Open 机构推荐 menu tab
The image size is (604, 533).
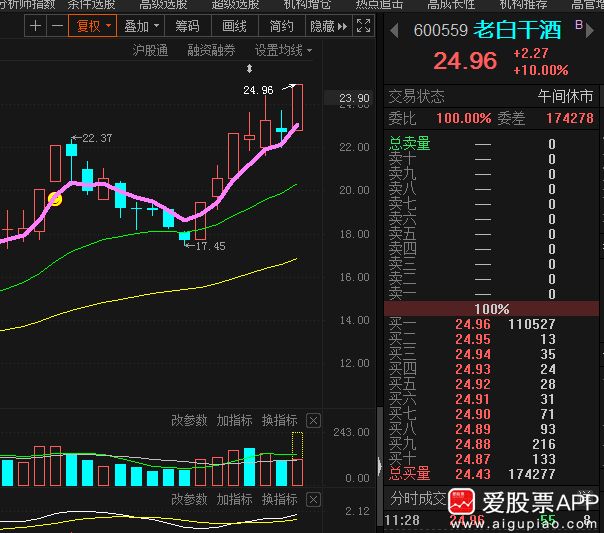click(523, 4)
